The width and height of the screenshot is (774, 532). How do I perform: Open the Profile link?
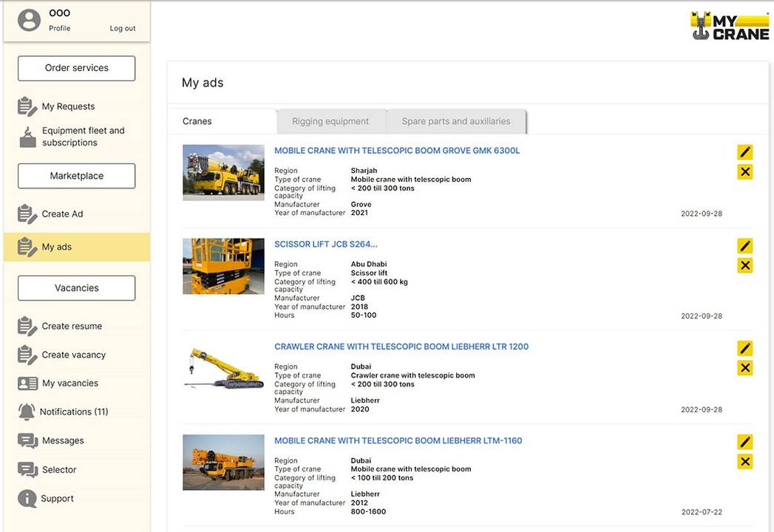(60, 28)
